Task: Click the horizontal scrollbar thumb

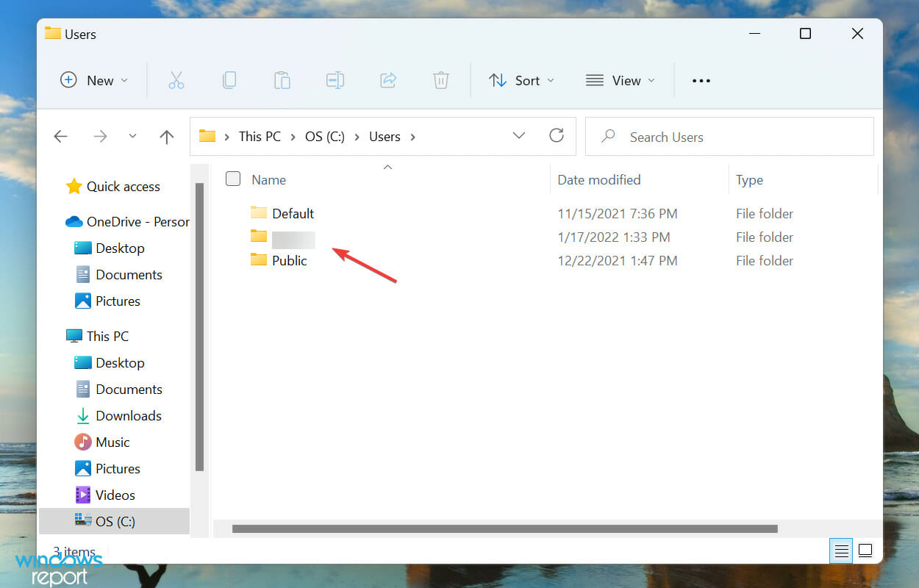Action: [x=505, y=528]
